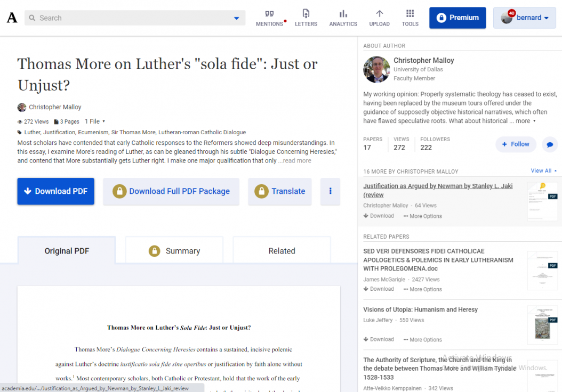
Task: Click the locked Translate button
Action: tap(279, 191)
